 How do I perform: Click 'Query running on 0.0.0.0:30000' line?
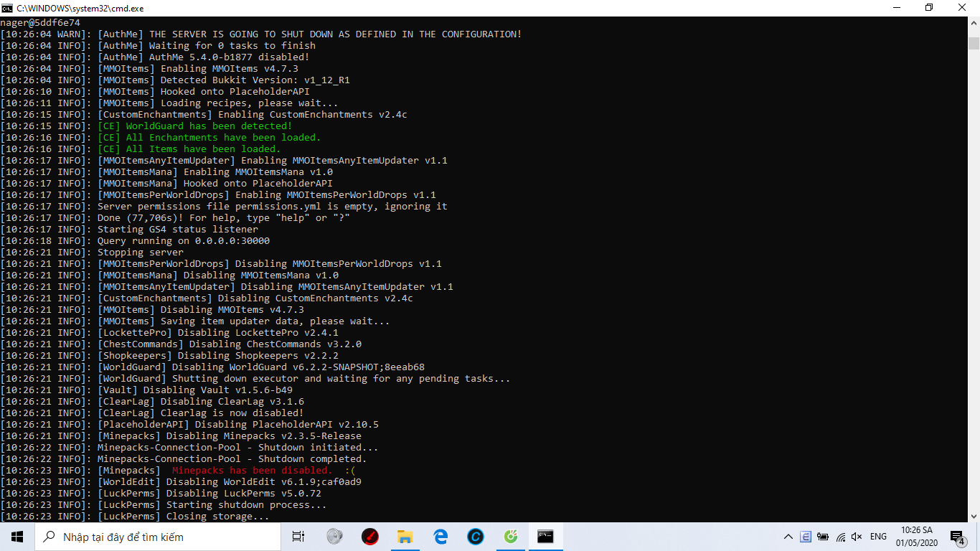point(135,241)
